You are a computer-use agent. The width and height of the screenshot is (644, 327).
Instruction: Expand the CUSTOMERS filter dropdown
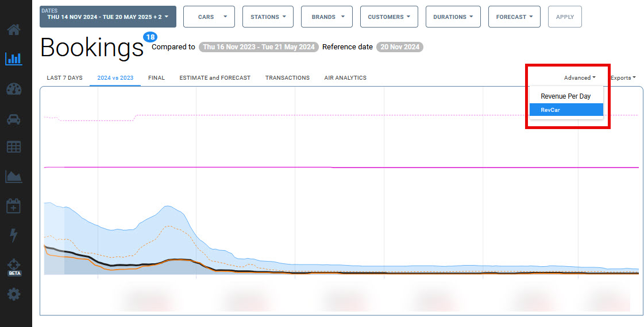click(x=389, y=17)
